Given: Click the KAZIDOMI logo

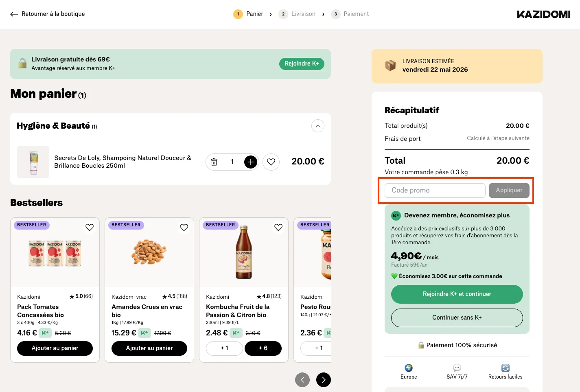Looking at the screenshot, I should [543, 14].
